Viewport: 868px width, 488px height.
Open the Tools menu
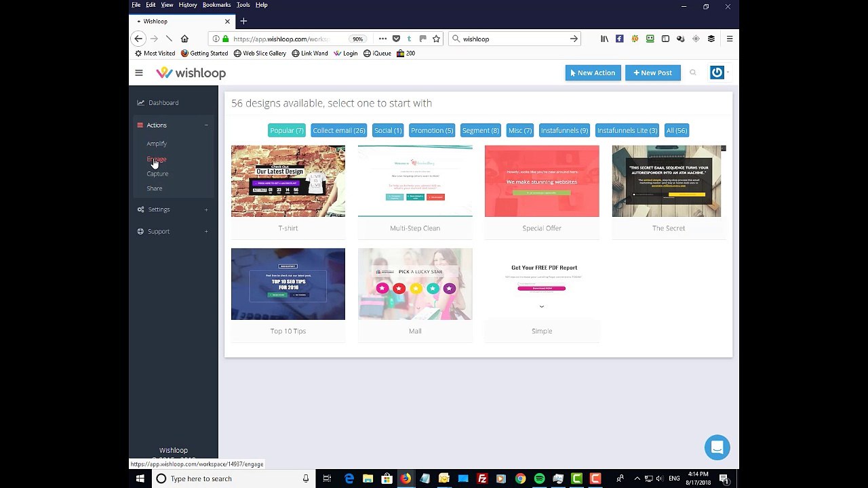(x=243, y=5)
